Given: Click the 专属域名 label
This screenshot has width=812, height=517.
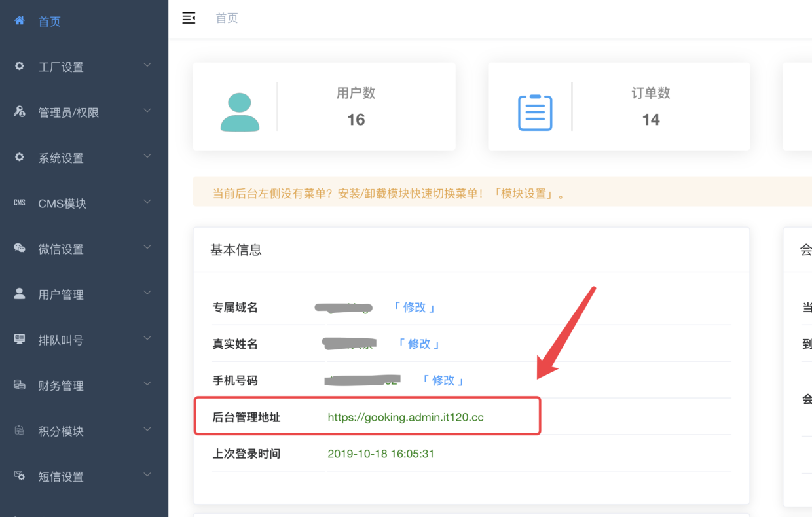Looking at the screenshot, I should 235,308.
